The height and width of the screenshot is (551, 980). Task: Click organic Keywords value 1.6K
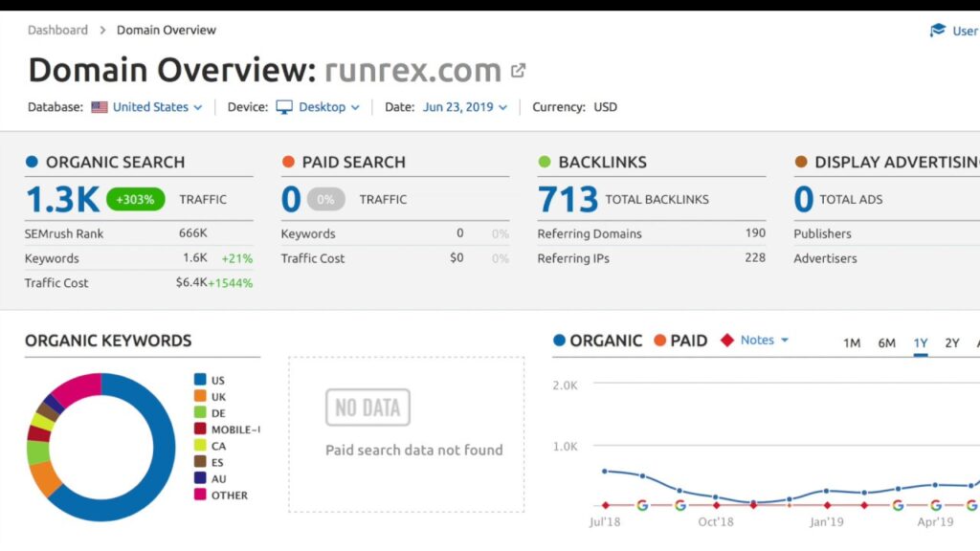pos(195,257)
